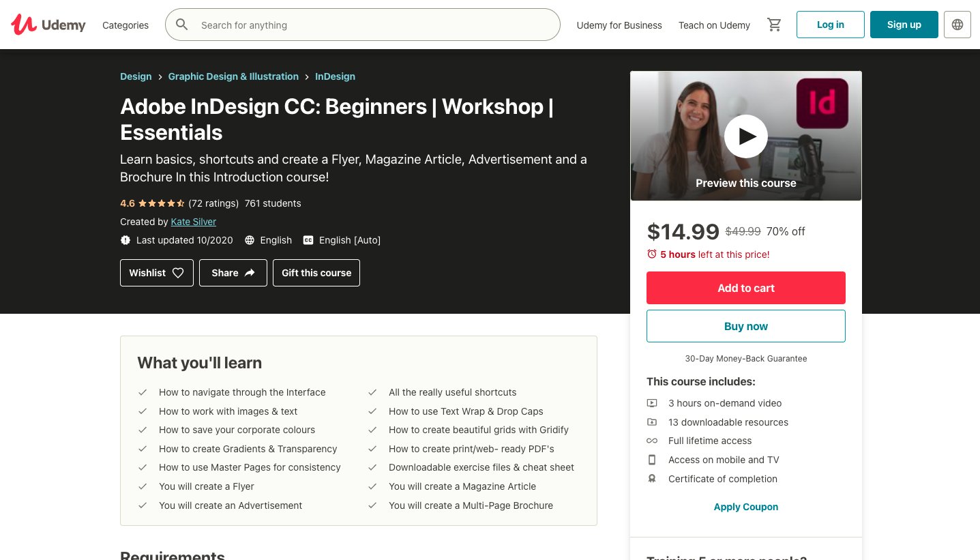980x560 pixels.
Task: Click Gift this course
Action: 316,273
